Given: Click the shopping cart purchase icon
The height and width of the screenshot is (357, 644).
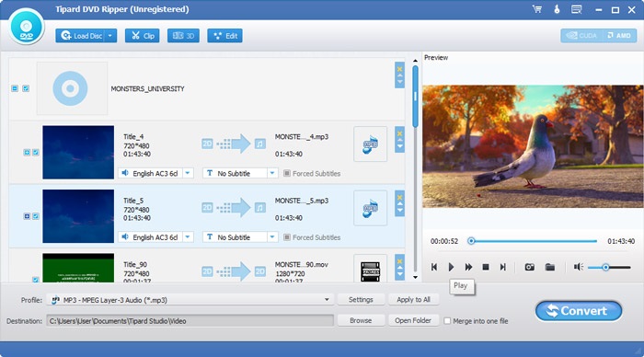Looking at the screenshot, I should pyautogui.click(x=537, y=9).
